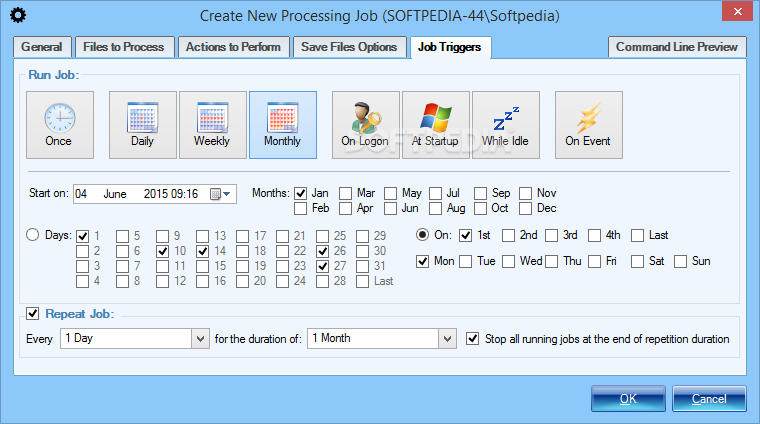Select the On radio button
Screen dimensions: 760x424
click(422, 235)
